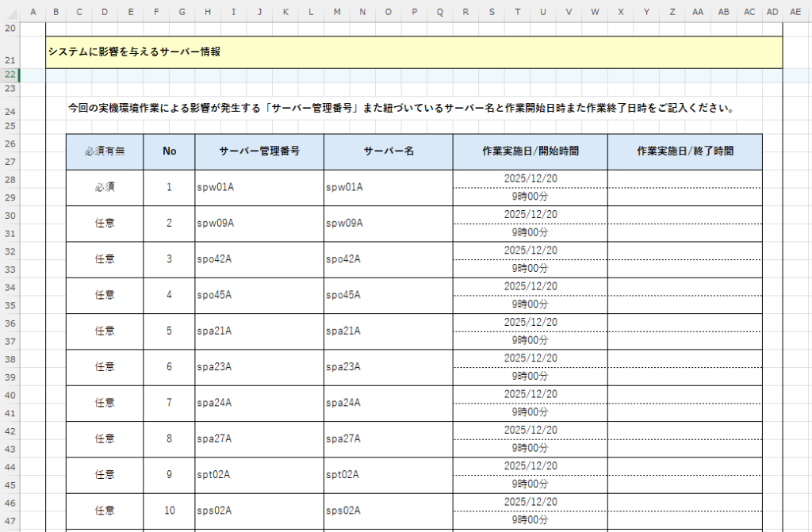Screen dimensions: 812x532
Task: Select row header 22
Action: 10,75
